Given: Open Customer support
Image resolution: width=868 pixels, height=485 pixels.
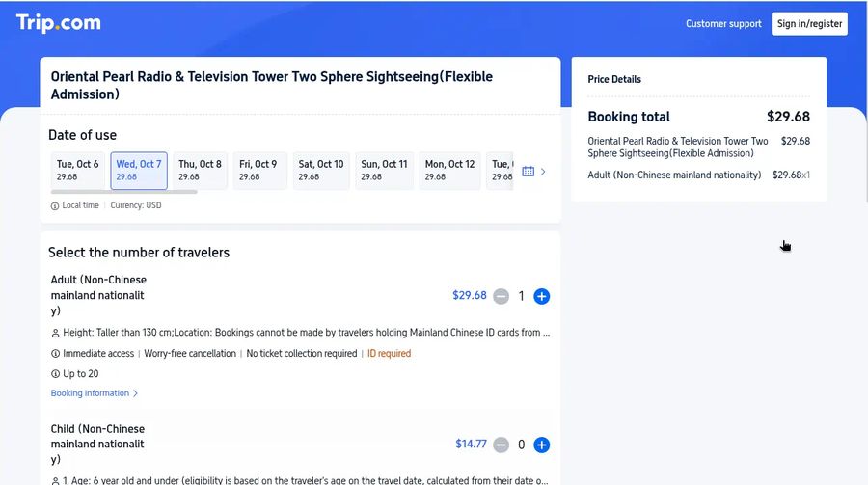Looking at the screenshot, I should click(723, 24).
